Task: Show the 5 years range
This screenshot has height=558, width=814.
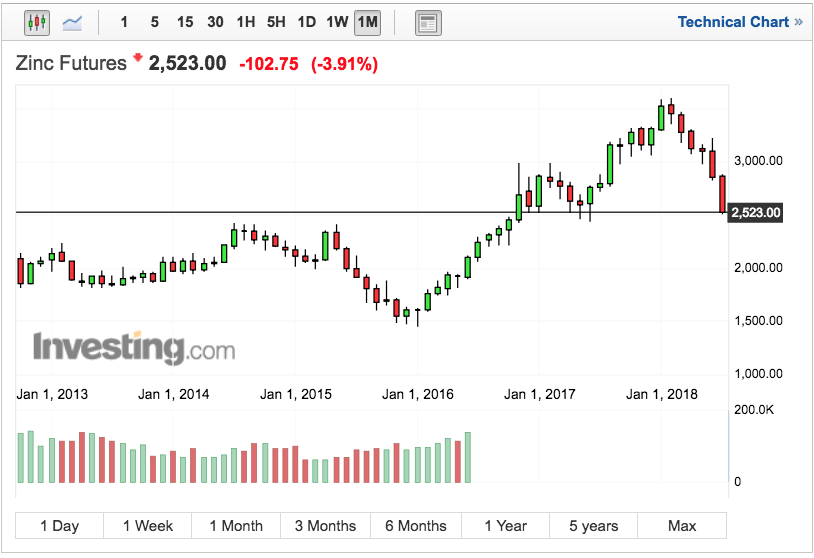Action: coord(593,526)
